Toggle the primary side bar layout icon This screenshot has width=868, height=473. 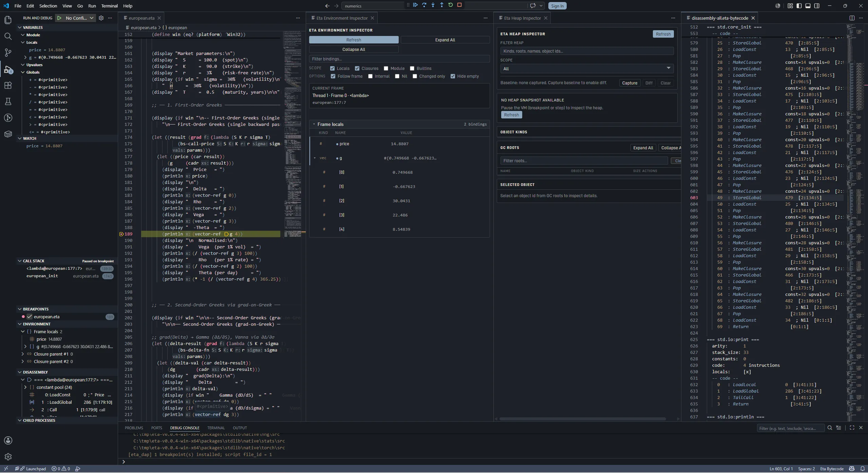click(x=799, y=6)
